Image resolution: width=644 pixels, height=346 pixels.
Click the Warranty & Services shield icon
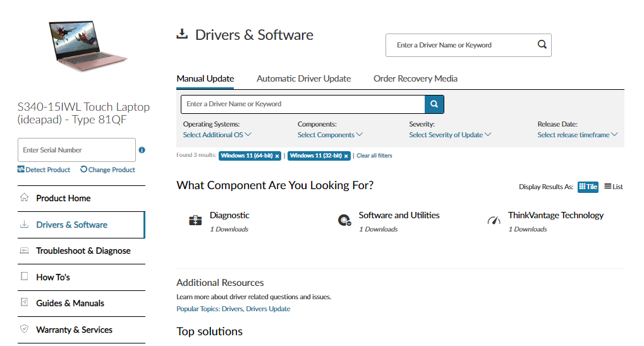tap(24, 329)
